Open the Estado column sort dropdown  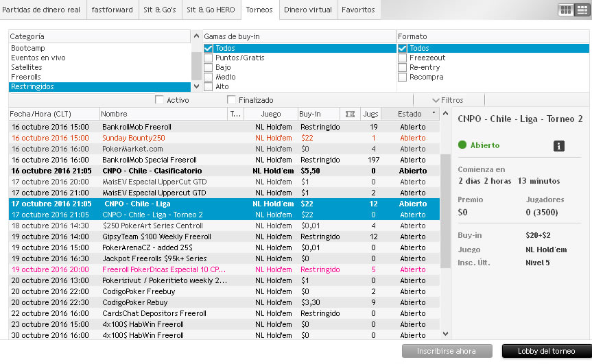[x=434, y=114]
